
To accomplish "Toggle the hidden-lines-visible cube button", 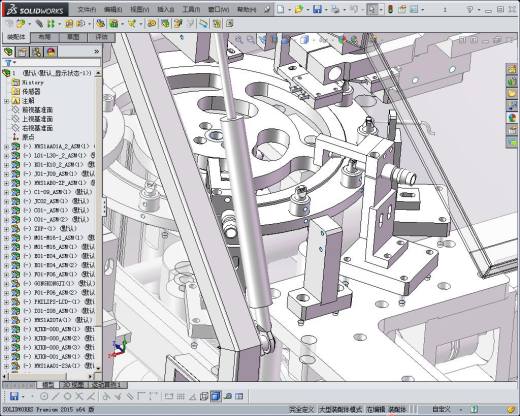I will [x=204, y=396].
